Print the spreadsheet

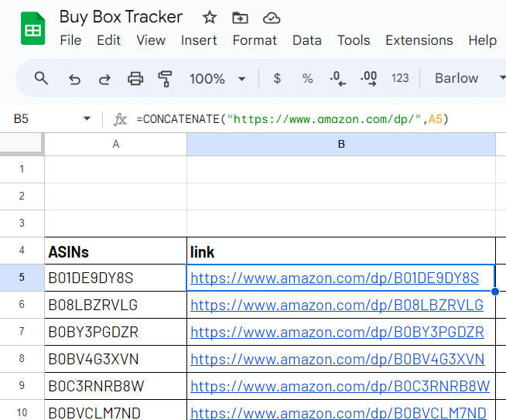tap(135, 78)
